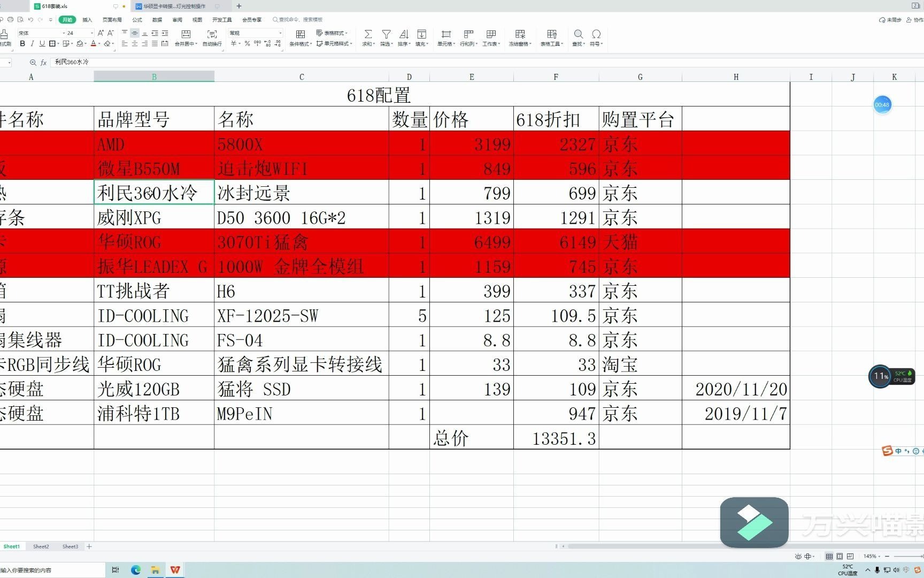The height and width of the screenshot is (578, 924).
Task: Click the Sum (求和) icon
Action: point(368,34)
